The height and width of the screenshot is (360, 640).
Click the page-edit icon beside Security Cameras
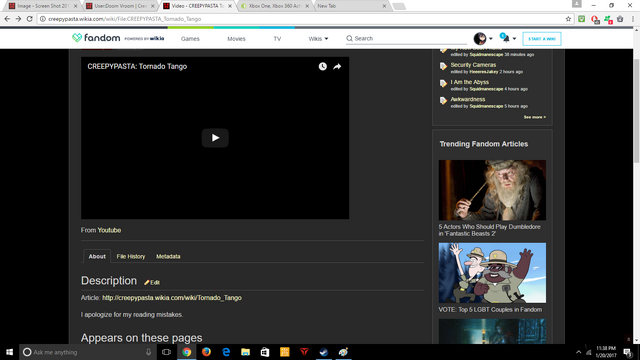pos(443,66)
